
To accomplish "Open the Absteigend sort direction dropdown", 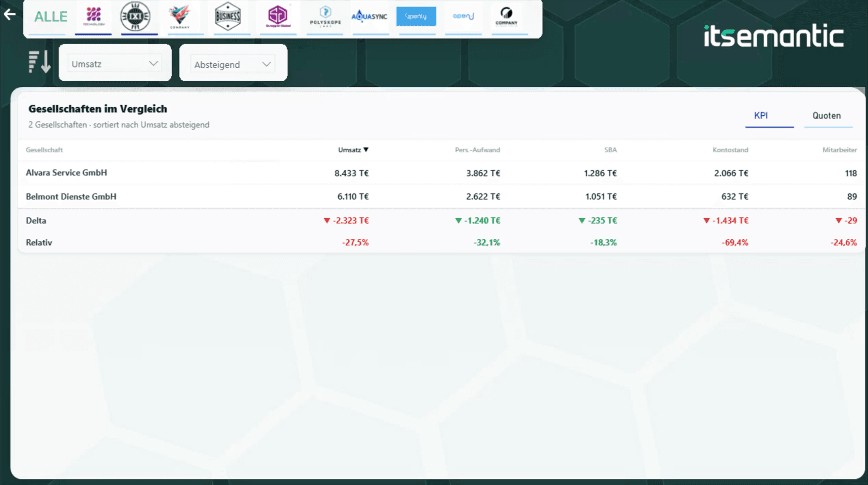I will 233,64.
